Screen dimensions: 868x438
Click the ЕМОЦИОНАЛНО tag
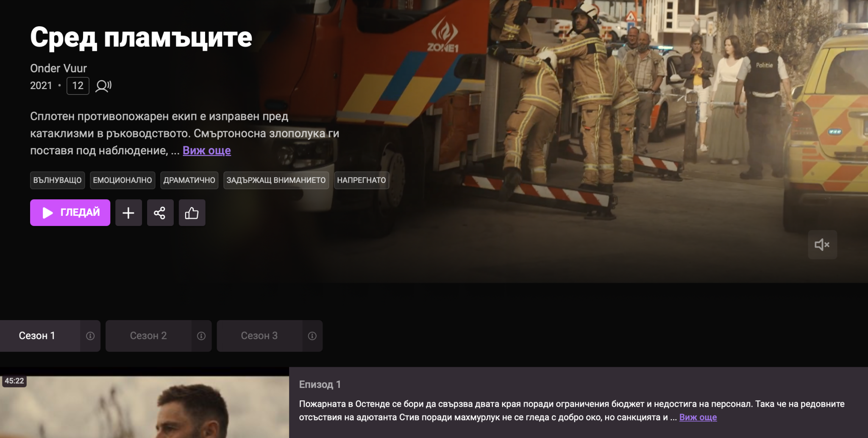[x=122, y=180]
